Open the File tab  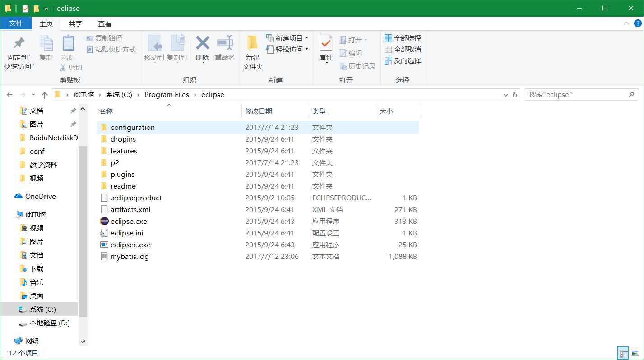click(x=16, y=23)
